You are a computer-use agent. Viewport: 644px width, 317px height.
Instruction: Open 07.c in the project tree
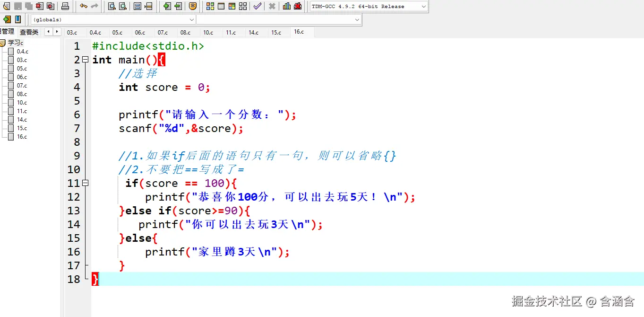tap(22, 86)
